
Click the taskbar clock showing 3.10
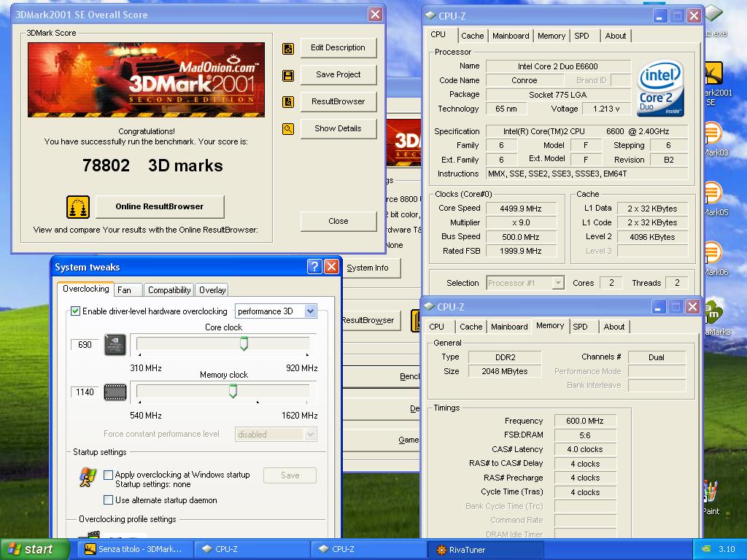tap(727, 550)
